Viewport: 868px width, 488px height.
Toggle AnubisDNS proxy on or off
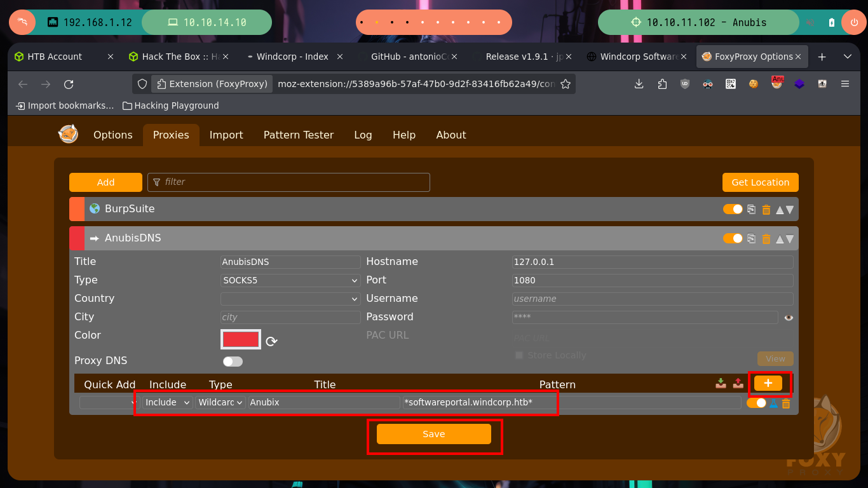733,238
